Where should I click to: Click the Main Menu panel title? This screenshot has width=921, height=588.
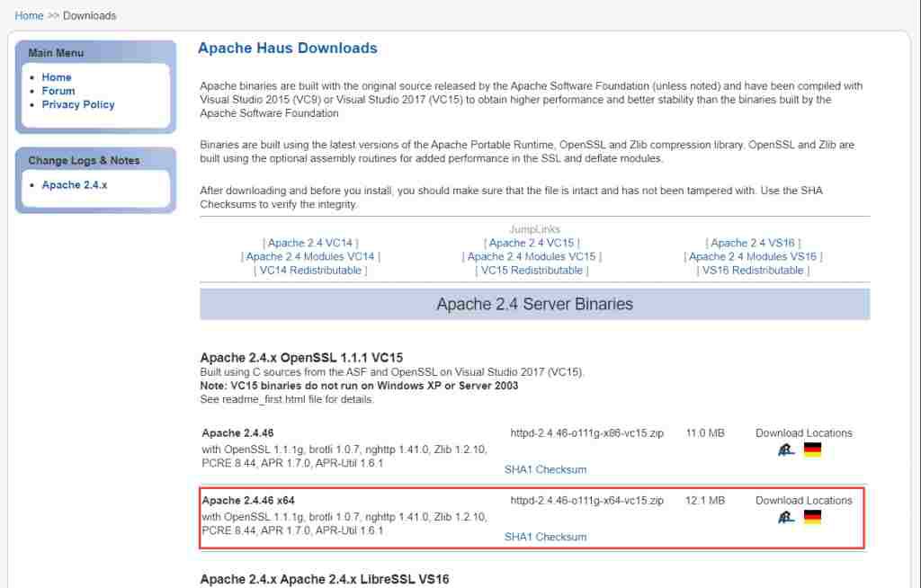pos(56,53)
